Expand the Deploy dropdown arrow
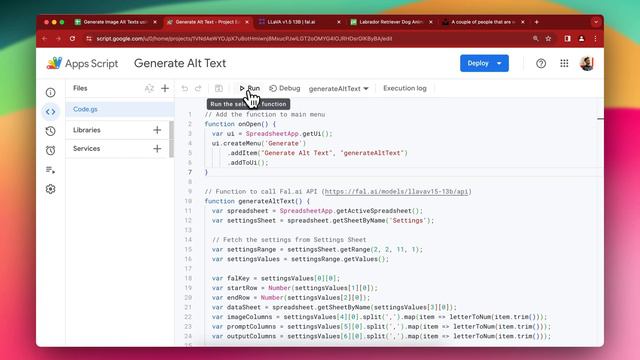The image size is (640, 360). [x=499, y=63]
